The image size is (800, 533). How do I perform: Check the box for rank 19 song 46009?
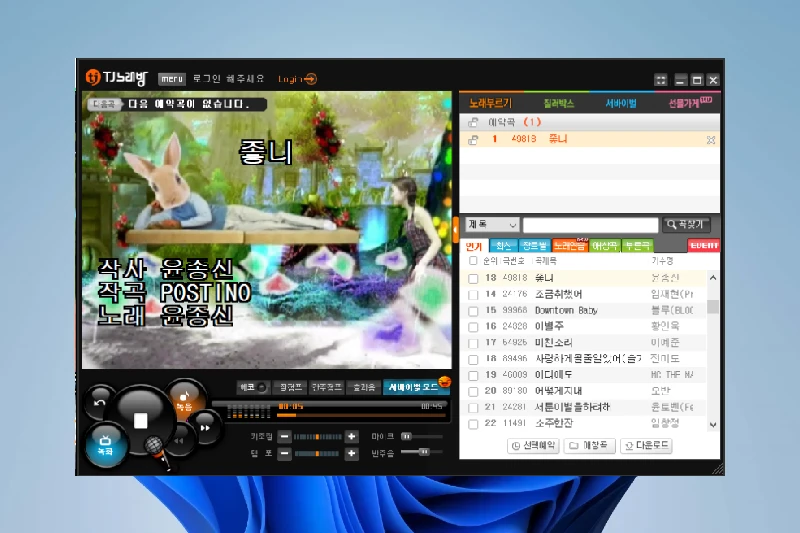(x=473, y=375)
